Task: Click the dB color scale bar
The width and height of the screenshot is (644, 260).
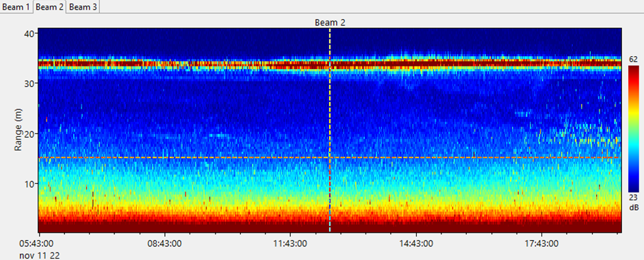Action: coord(633,129)
